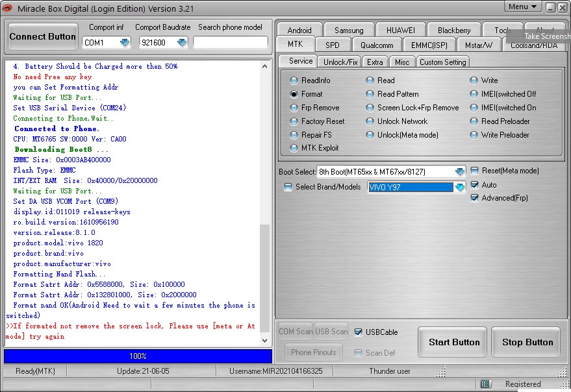
Task: Select the MTK tab
Action: (x=296, y=44)
